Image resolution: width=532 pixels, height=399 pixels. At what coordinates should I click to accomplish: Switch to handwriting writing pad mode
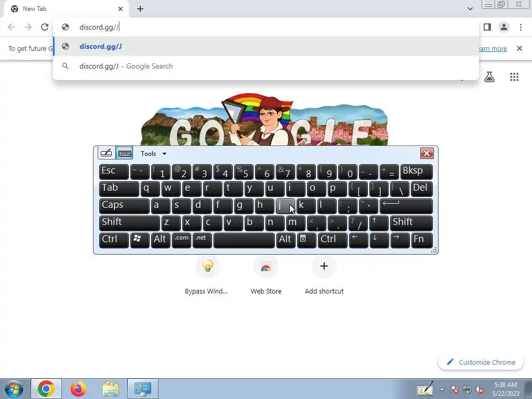pyautogui.click(x=106, y=153)
